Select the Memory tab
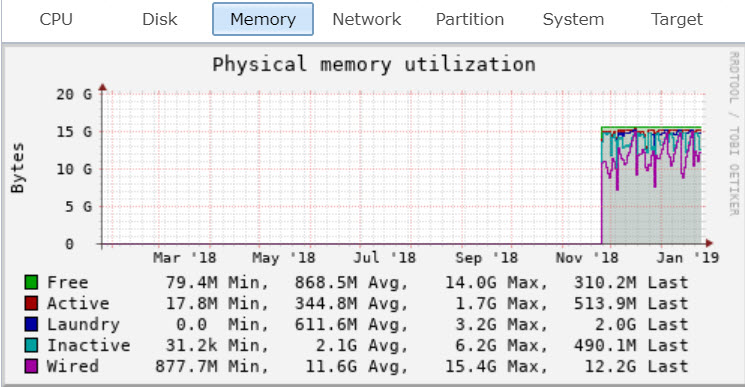 pos(263,19)
